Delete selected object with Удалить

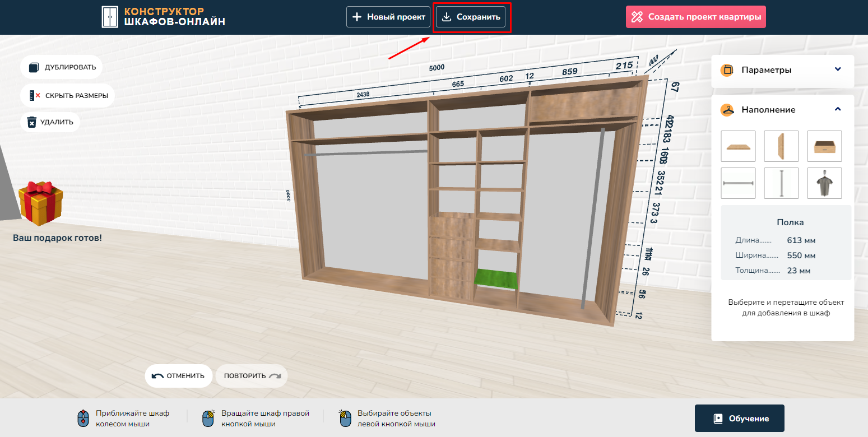50,122
